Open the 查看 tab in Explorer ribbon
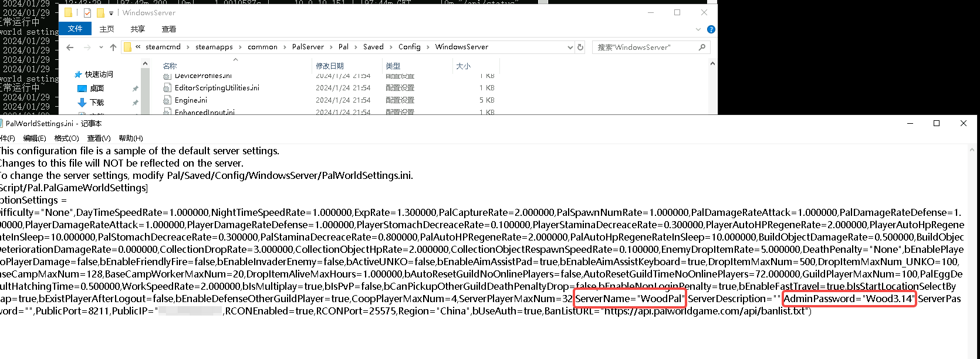The height and width of the screenshot is (359, 980). point(169,29)
